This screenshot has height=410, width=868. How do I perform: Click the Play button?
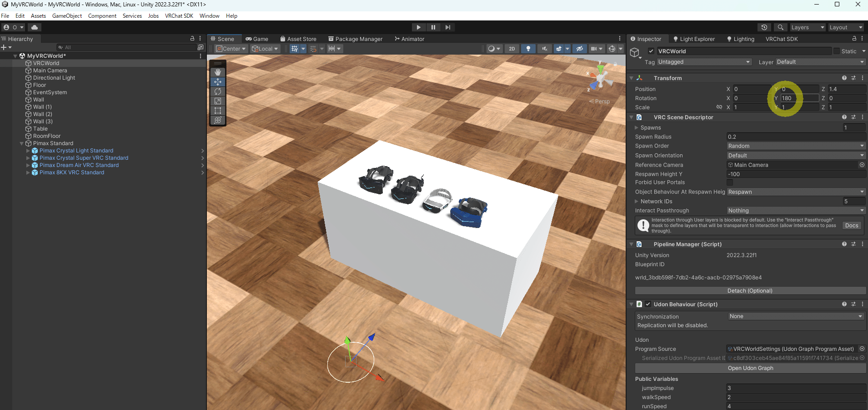(419, 27)
